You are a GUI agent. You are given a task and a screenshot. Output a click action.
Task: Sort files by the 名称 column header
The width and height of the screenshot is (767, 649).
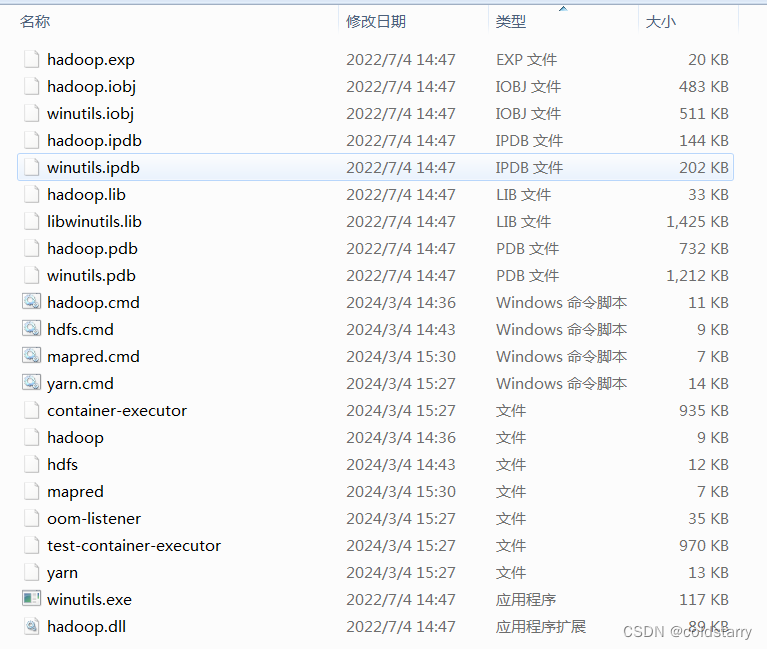tap(35, 22)
